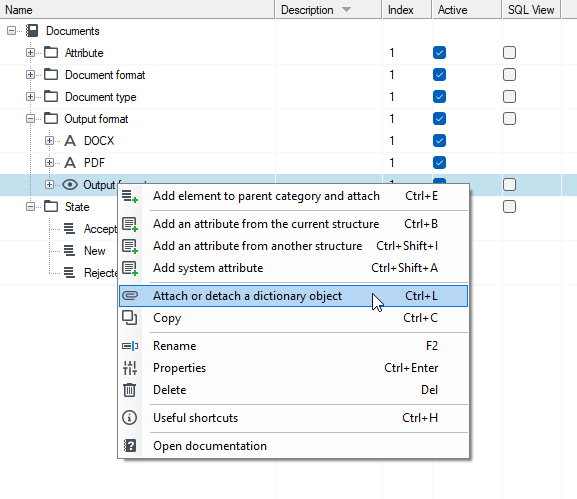
Task: Choose Add element to parent category and attach
Action: 294,196
